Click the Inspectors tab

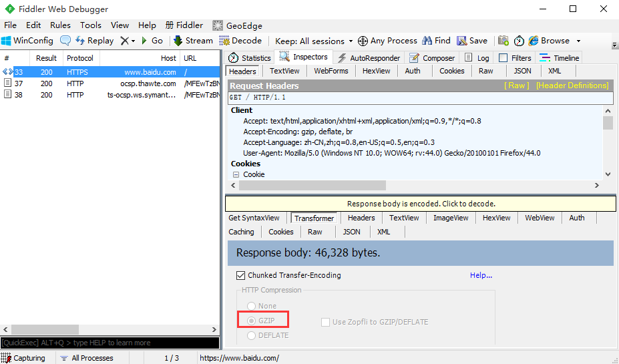pos(304,57)
